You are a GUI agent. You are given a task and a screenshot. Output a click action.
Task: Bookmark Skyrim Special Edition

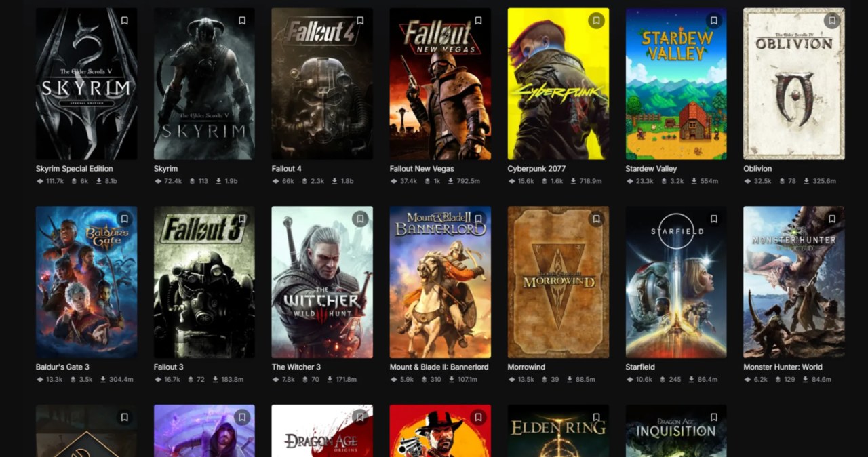pyautogui.click(x=125, y=20)
